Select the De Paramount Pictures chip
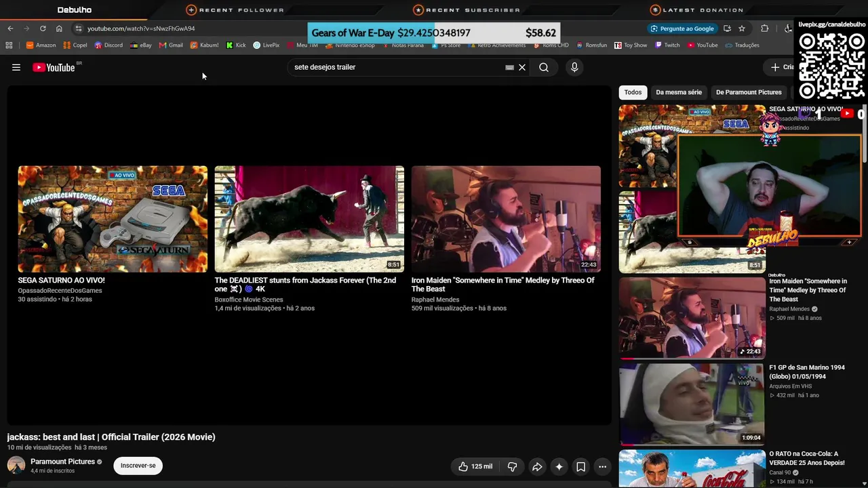This screenshot has height=488, width=868. [x=749, y=92]
